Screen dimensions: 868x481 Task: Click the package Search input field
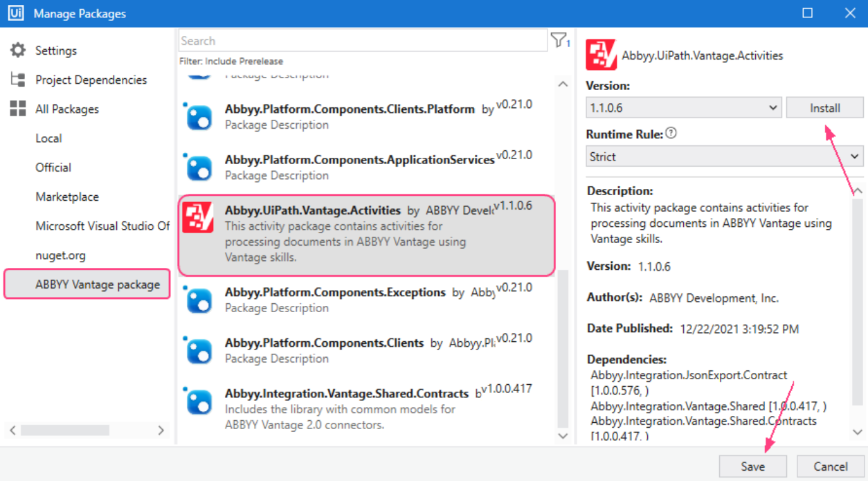tap(363, 41)
